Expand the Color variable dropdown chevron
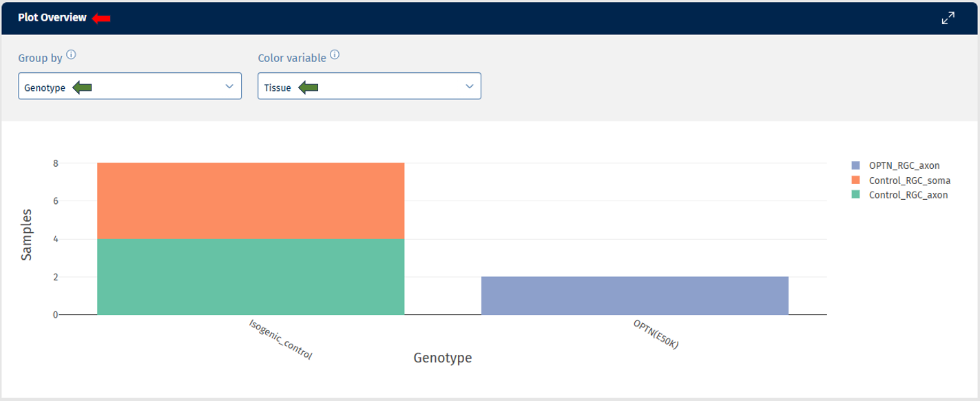Viewport: 980px width, 401px height. 469,87
